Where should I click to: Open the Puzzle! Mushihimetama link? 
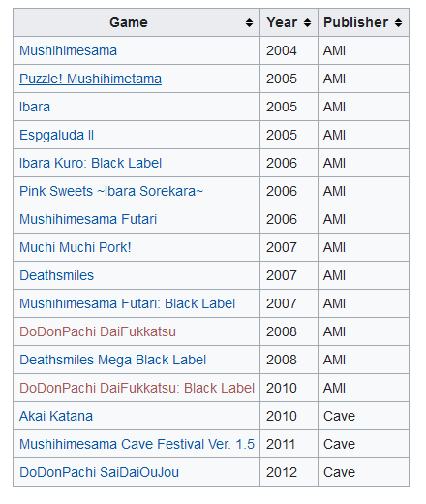tap(90, 79)
